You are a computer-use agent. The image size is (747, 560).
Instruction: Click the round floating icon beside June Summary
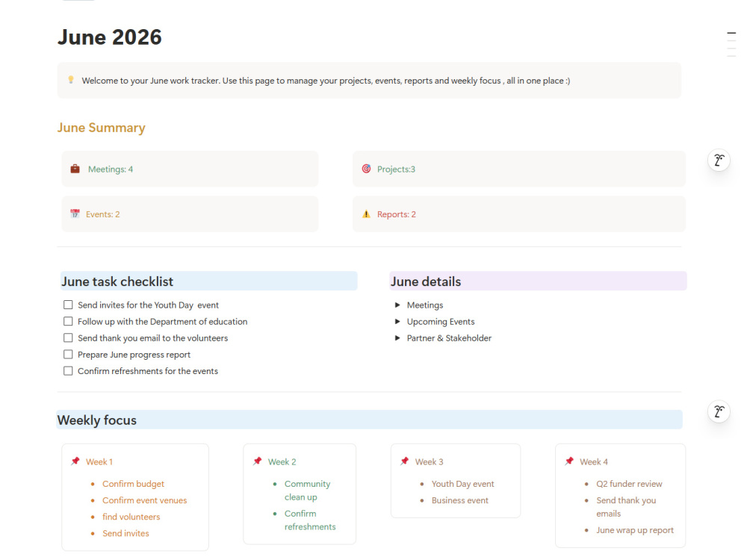coord(719,160)
